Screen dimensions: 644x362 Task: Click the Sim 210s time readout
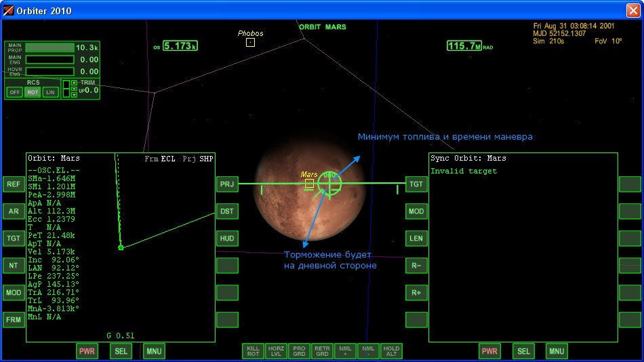[x=548, y=41]
